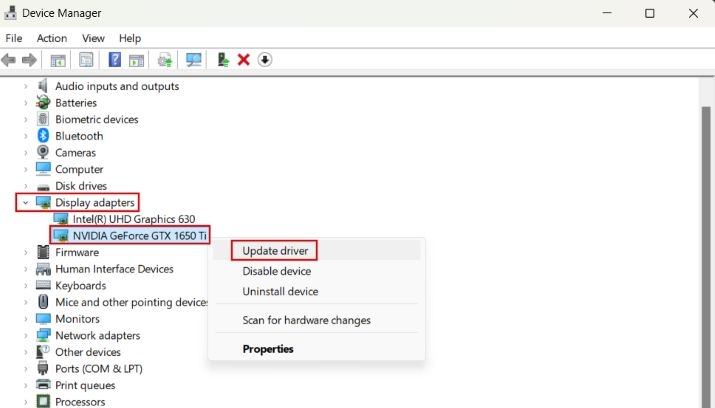This screenshot has height=408, width=715.
Task: Minimize the Device Manager window
Action: pyautogui.click(x=607, y=13)
